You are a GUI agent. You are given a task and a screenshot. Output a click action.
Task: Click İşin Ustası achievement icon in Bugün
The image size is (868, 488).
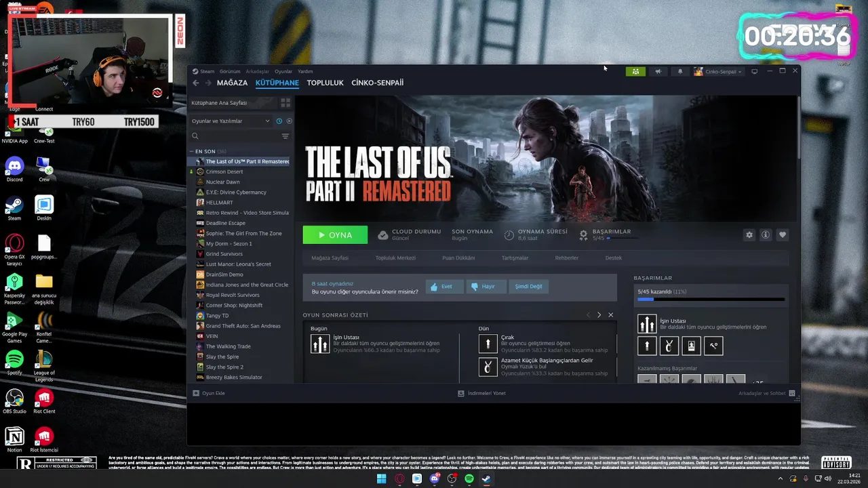tap(320, 344)
